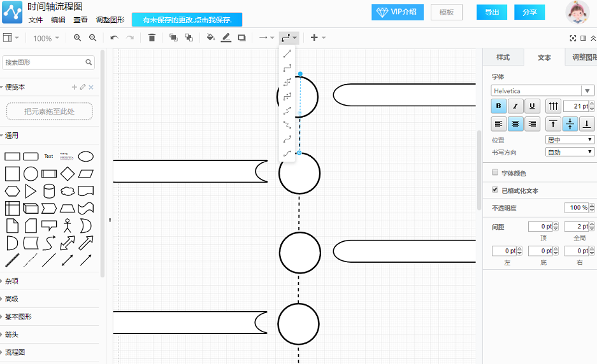Viewport: 597px width, 364px height.
Task: Expand the 流程图 shapes section
Action: 15,352
